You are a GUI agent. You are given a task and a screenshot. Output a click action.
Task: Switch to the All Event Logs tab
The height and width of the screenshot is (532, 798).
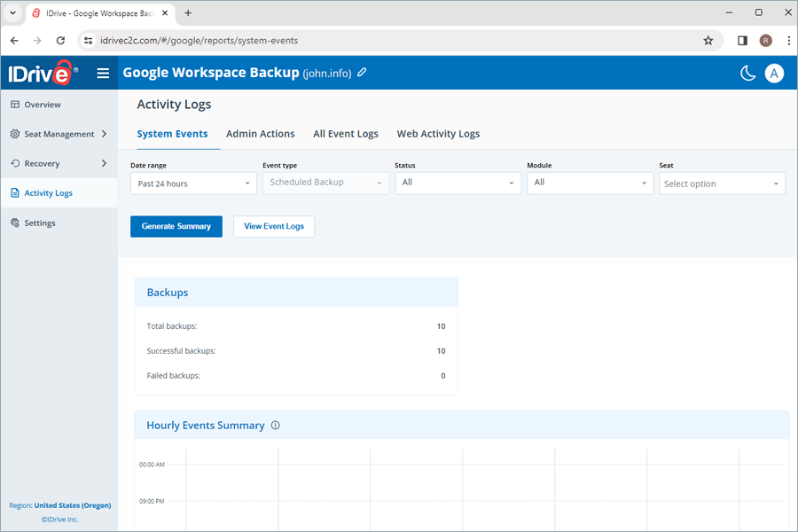coord(346,134)
